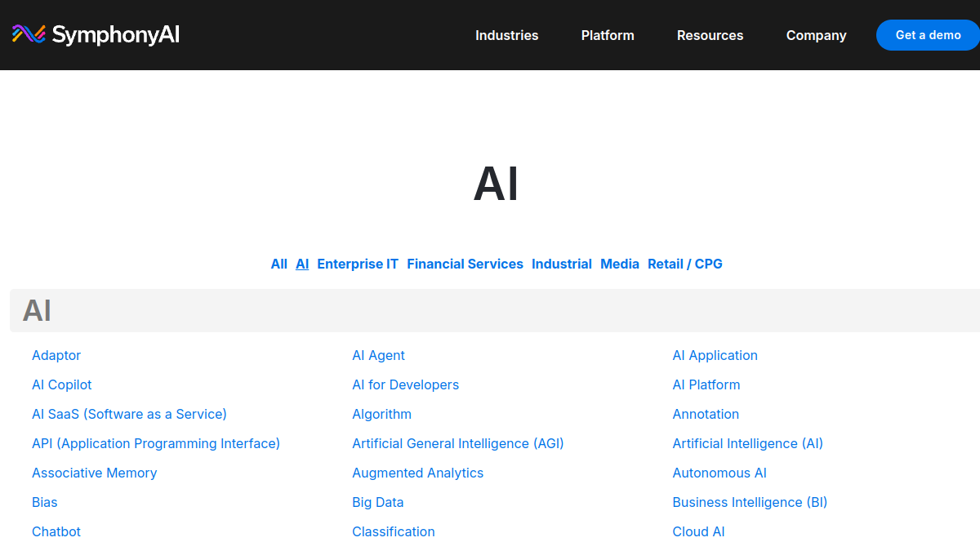Image resolution: width=980 pixels, height=551 pixels.
Task: Open Artificial General Intelligence (AGI) entry
Action: 458,443
